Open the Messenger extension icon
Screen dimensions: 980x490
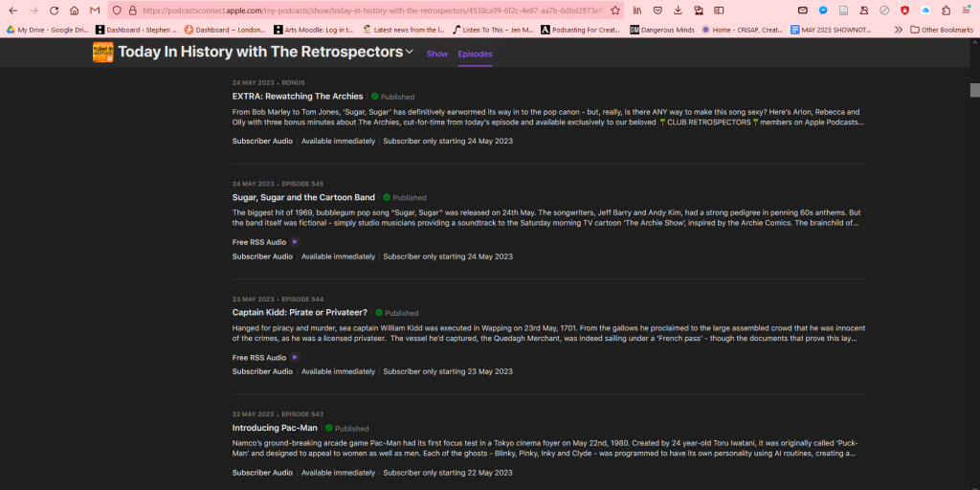(824, 11)
